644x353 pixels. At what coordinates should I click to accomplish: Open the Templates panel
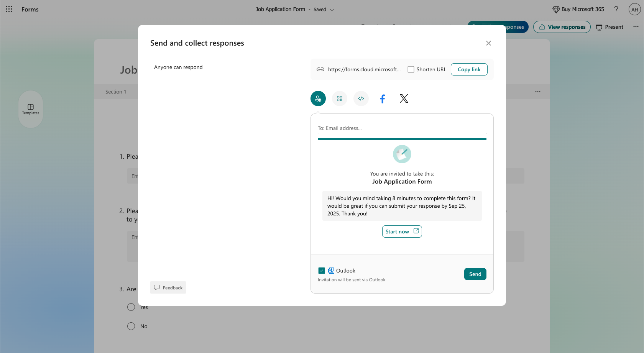click(30, 109)
